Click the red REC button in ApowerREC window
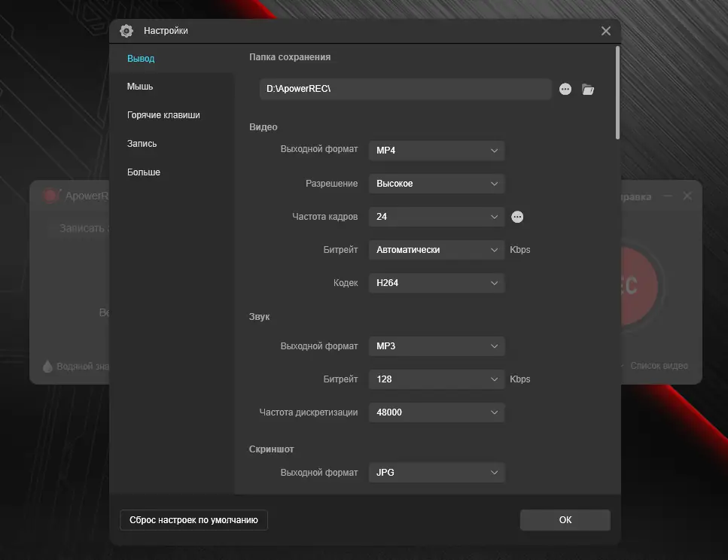 tap(640, 285)
